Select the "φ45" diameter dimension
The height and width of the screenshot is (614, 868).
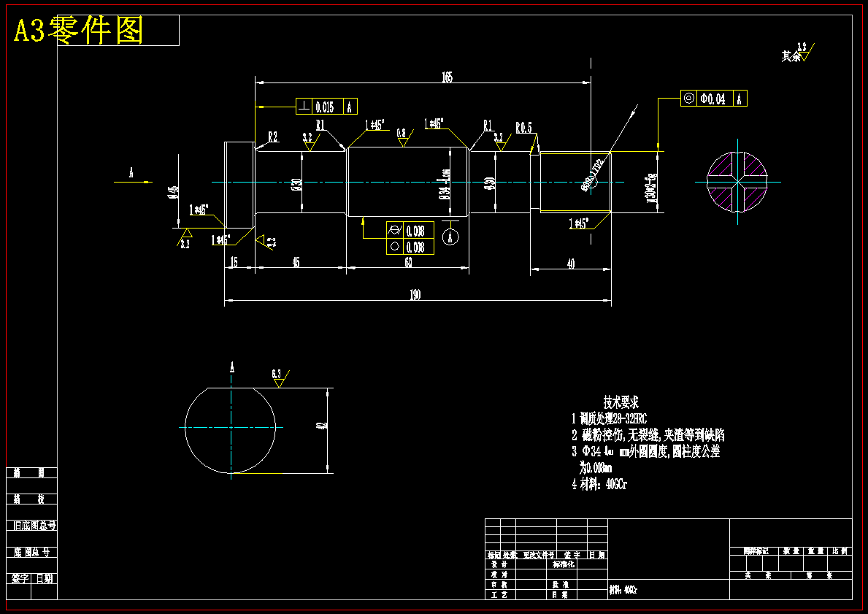(x=174, y=192)
